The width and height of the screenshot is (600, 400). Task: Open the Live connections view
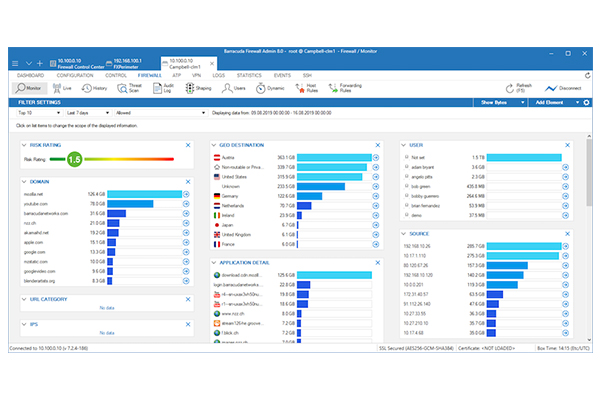coord(62,88)
